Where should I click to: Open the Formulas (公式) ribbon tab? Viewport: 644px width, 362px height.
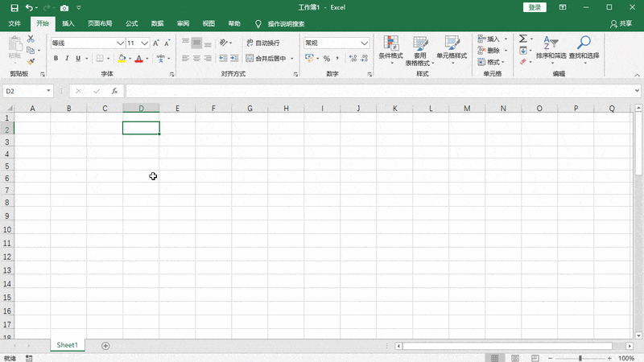(x=131, y=24)
